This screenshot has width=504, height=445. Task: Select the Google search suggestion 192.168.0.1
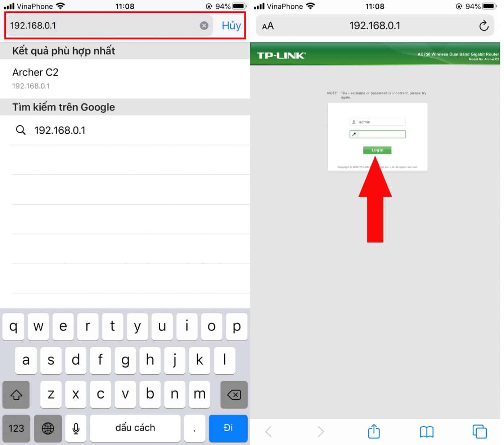[60, 130]
